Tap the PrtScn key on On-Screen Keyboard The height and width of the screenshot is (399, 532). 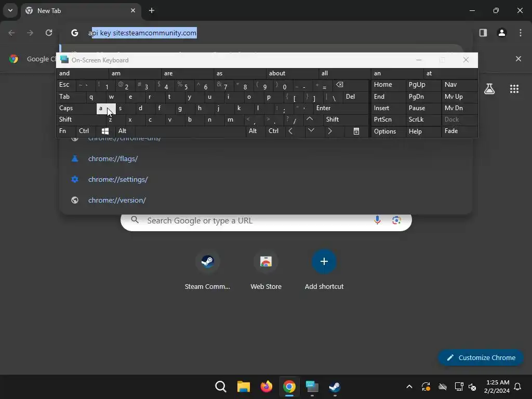389,119
